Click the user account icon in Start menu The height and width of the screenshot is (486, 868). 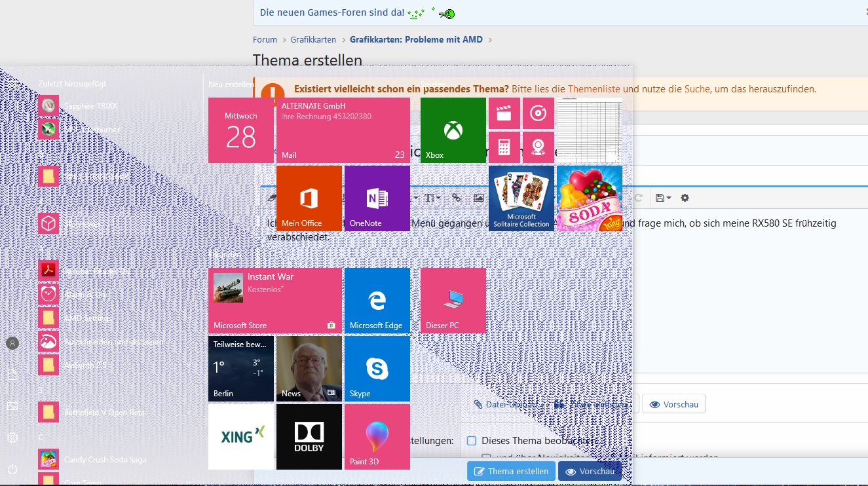point(12,343)
